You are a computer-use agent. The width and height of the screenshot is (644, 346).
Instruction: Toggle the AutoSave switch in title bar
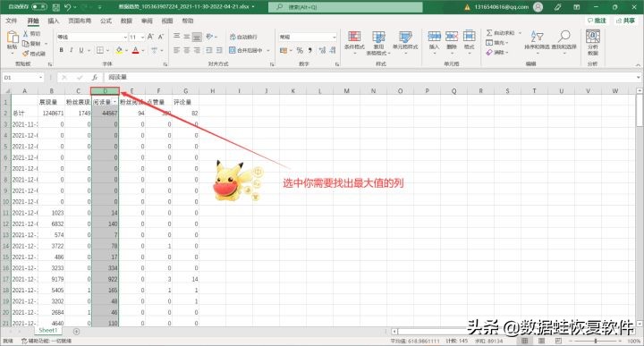pyautogui.click(x=39, y=7)
